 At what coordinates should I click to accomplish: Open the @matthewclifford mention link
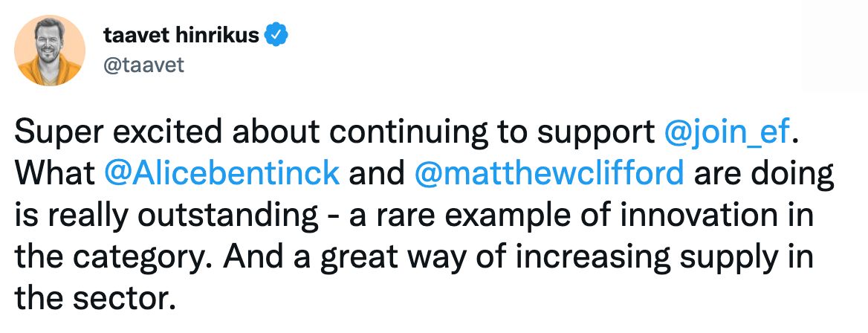(547, 173)
